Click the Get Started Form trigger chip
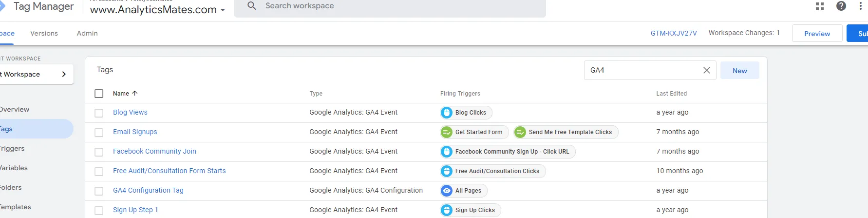The width and height of the screenshot is (868, 218). (474, 132)
